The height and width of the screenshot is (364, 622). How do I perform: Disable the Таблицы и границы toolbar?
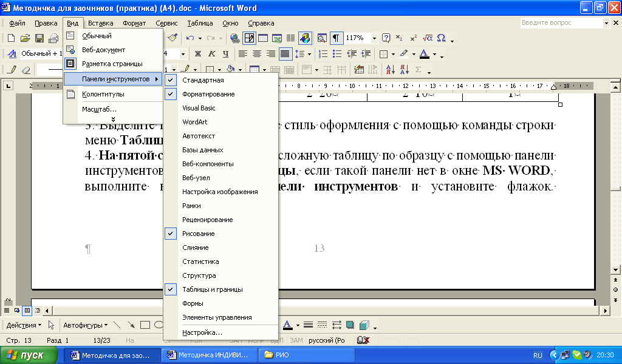coord(212,289)
